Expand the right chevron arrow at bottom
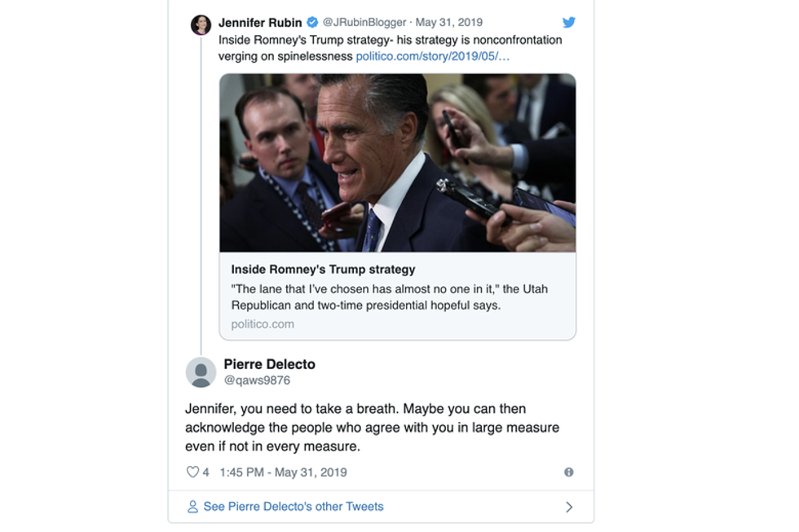This screenshot has width=799, height=532. click(x=568, y=507)
